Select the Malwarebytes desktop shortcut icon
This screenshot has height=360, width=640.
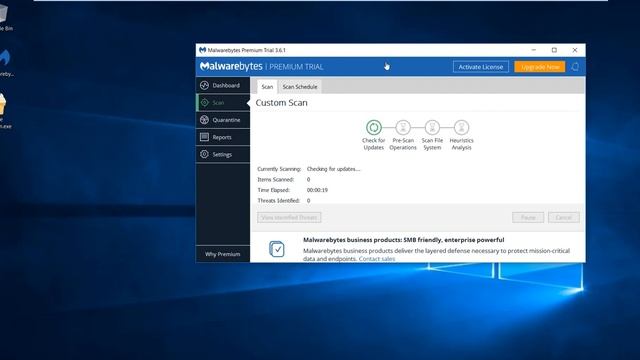[x=6, y=63]
